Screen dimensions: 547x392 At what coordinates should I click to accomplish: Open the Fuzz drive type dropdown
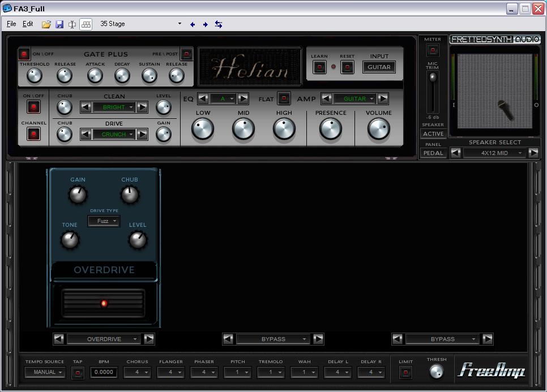point(104,221)
